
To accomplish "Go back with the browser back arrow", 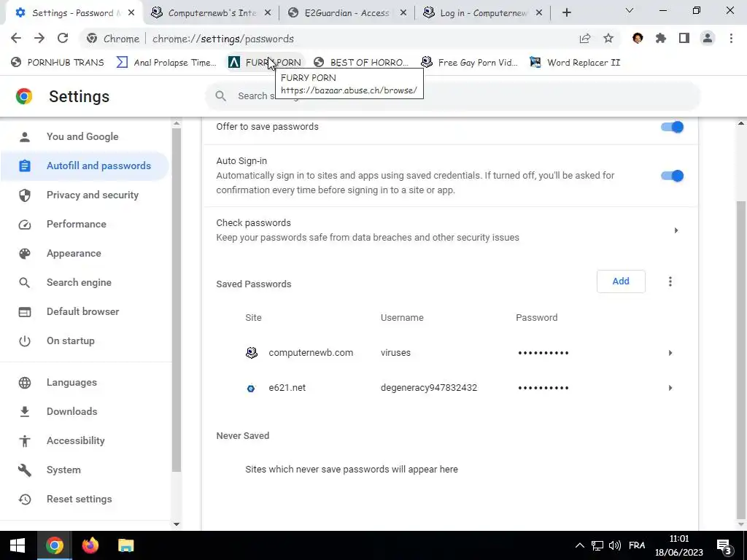I will (x=16, y=39).
